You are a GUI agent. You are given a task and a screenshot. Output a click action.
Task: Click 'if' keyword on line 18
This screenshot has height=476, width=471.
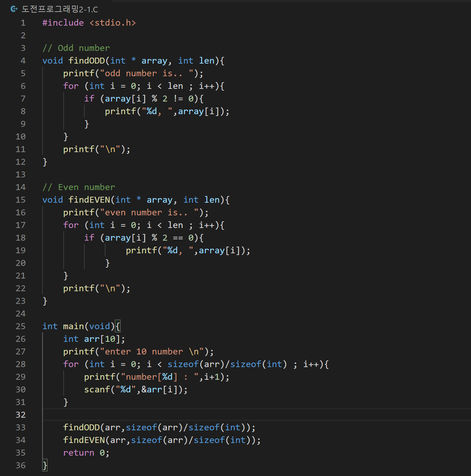(89, 238)
